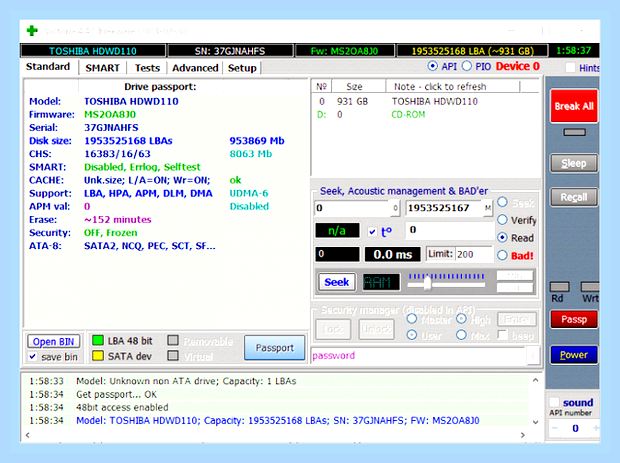Toggle the beep checkbox in Security manager
620x463 pixels.
(503, 335)
